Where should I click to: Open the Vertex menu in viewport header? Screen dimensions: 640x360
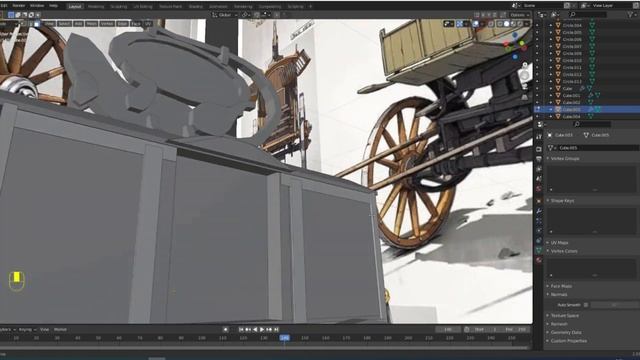[x=107, y=24]
